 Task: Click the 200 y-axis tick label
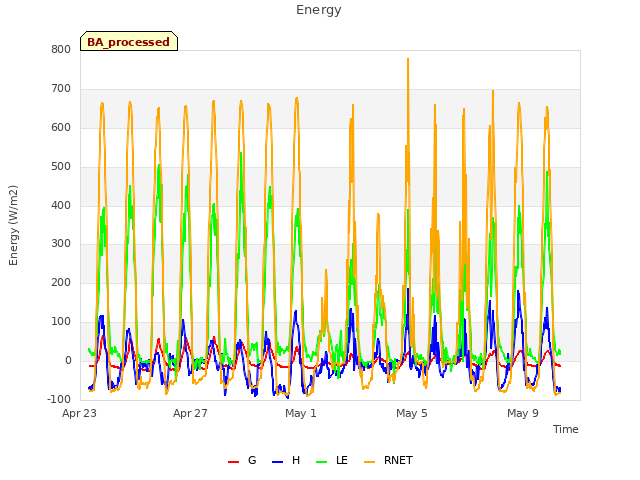tap(61, 282)
